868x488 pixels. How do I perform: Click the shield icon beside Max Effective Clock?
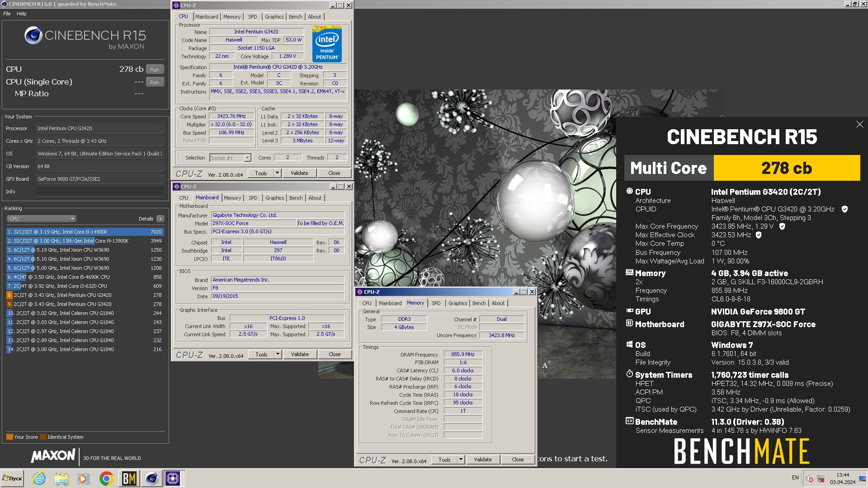[x=759, y=235]
